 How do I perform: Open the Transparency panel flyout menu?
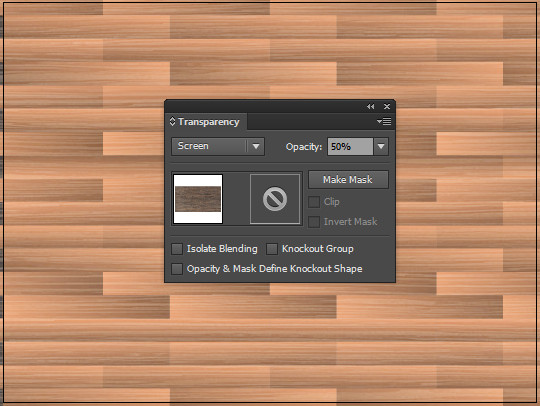[x=384, y=122]
